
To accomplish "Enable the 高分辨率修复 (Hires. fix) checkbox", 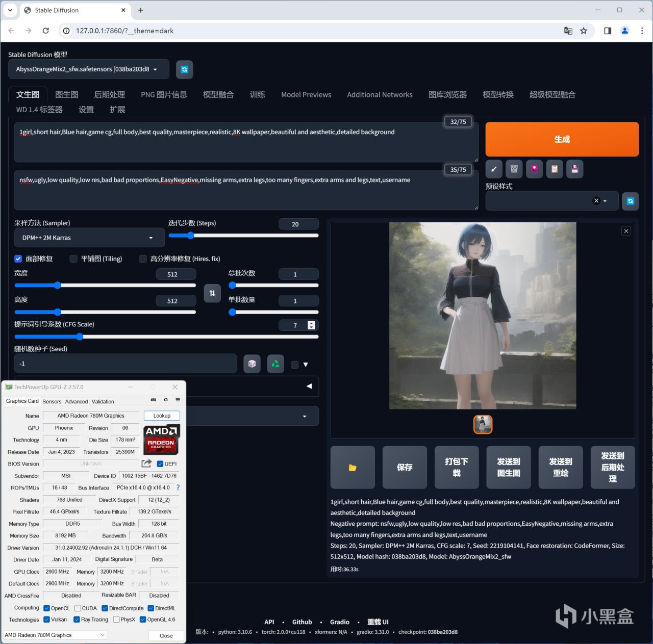I will [143, 259].
